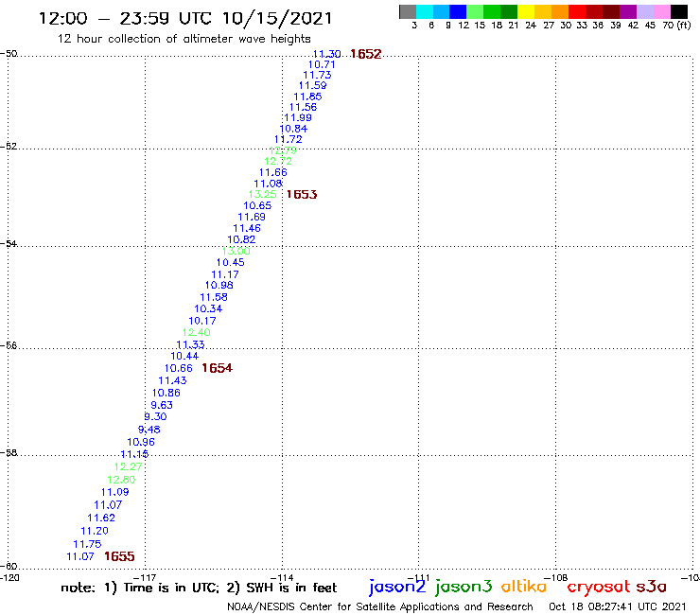This screenshot has width=700, height=615.
Task: Select the 10.66 value beside pass 1654
Action: (x=178, y=368)
